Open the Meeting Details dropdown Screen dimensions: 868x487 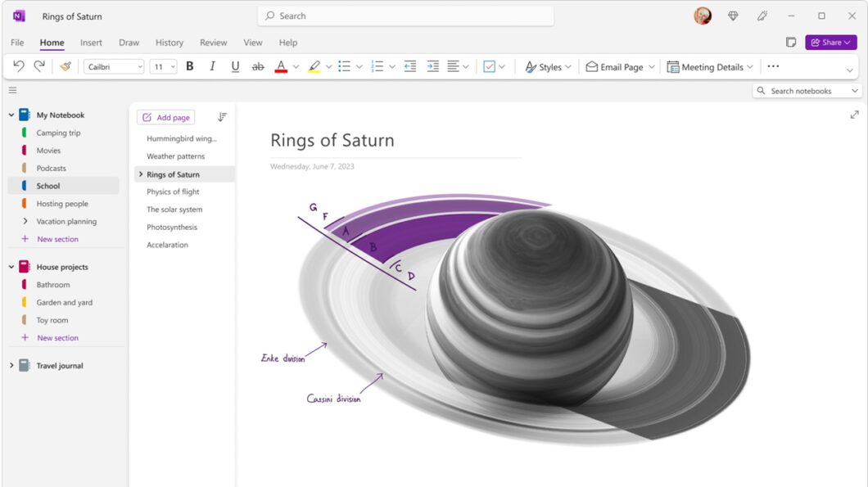point(709,66)
